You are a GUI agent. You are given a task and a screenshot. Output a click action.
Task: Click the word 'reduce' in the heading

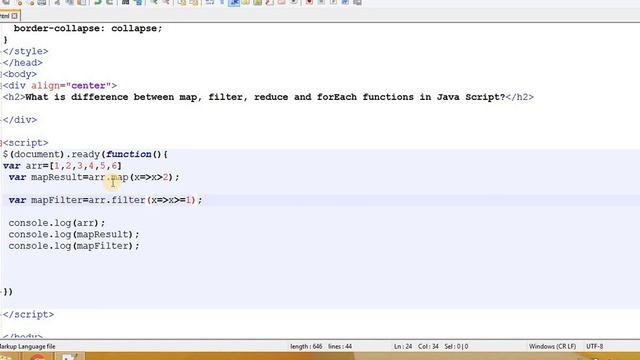[271, 97]
